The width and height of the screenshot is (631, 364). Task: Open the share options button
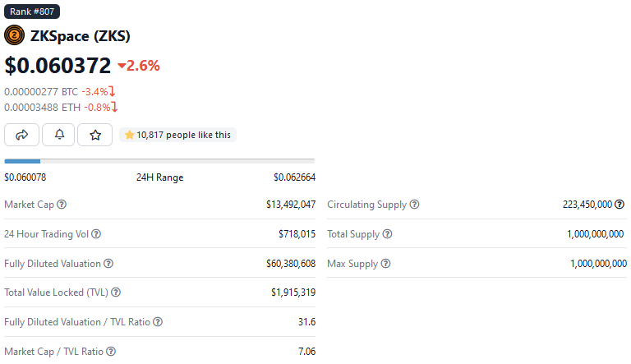pyautogui.click(x=21, y=135)
